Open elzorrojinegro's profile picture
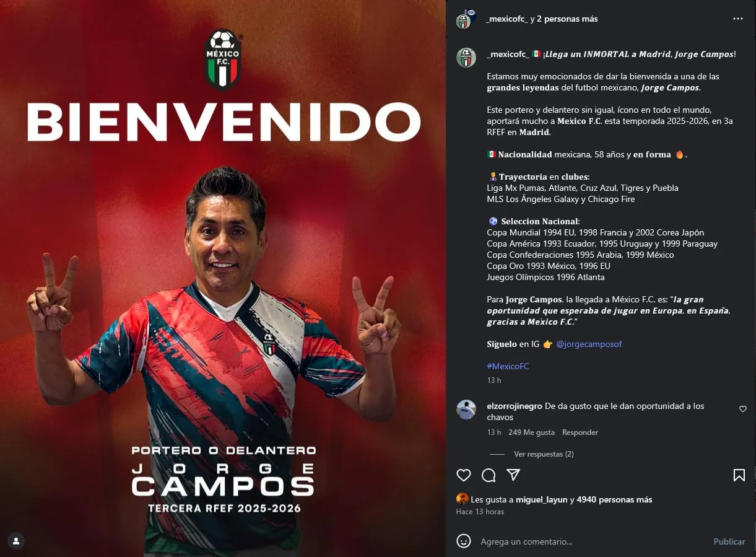Screen dimensions: 756x557 click(x=466, y=410)
